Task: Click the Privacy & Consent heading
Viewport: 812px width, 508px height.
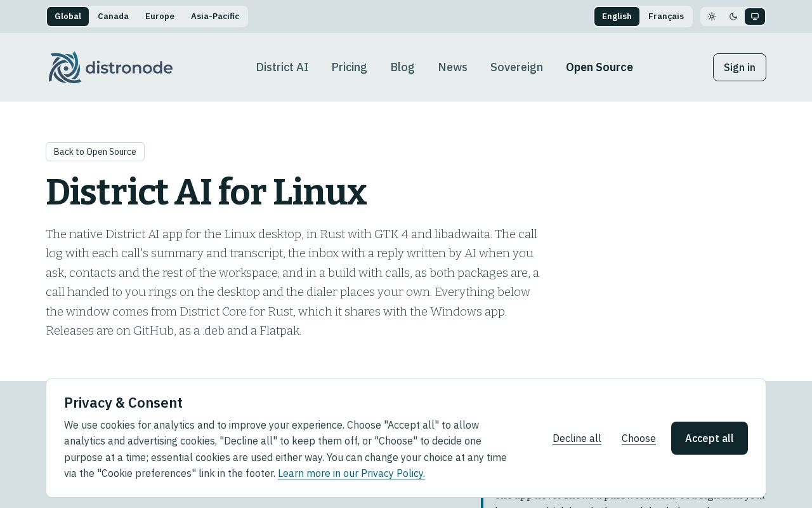Action: point(123,403)
